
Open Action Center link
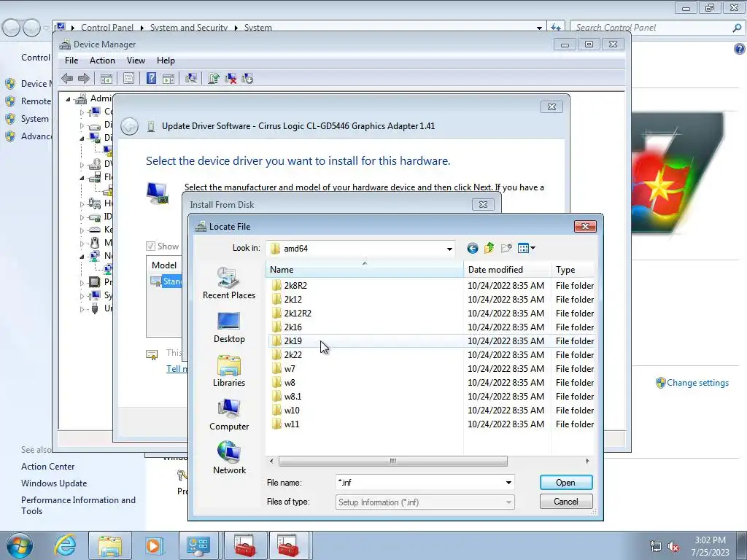(x=47, y=467)
